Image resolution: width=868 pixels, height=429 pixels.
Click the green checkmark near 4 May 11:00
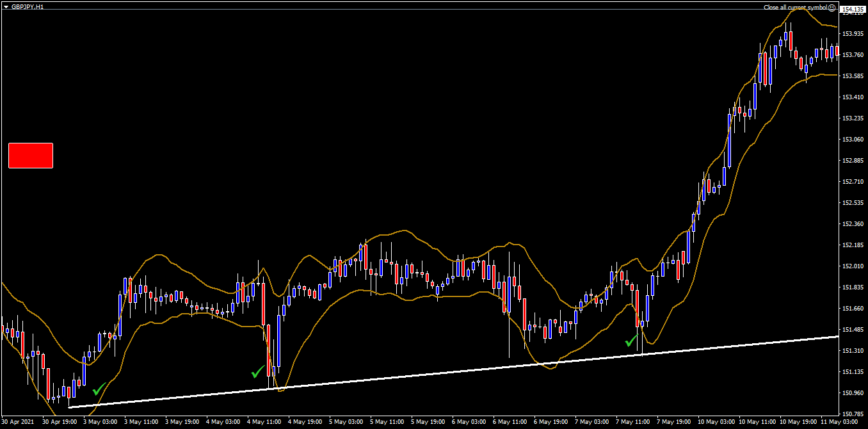tap(258, 371)
